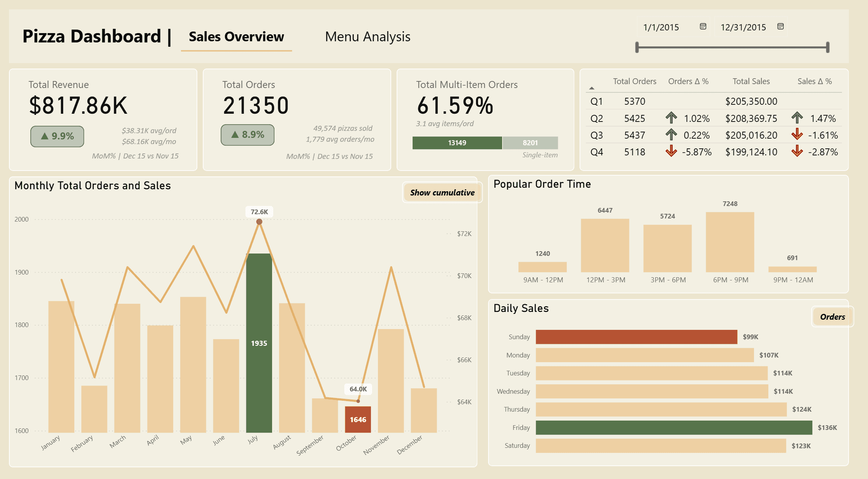Click the Q3 sales red down arrow
Image resolution: width=868 pixels, height=479 pixels.
pos(797,134)
